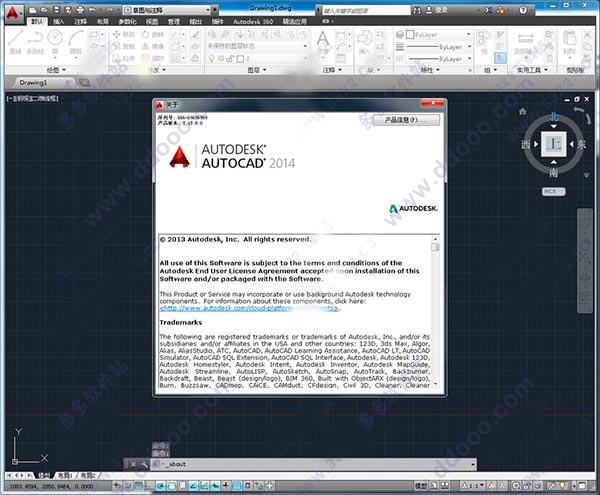Image resolution: width=600 pixels, height=495 pixels.
Task: Select the Move modify tool
Action: click(x=124, y=34)
